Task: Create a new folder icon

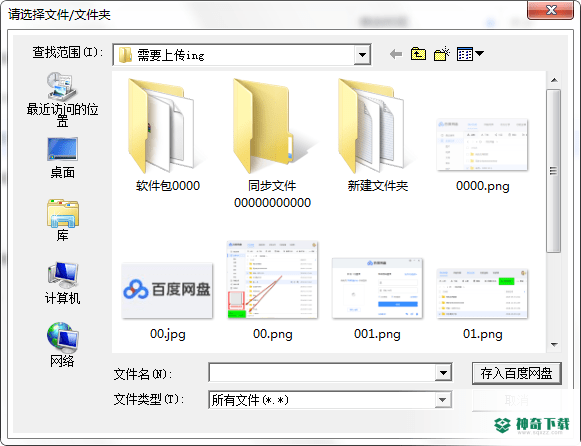Action: [x=442, y=54]
